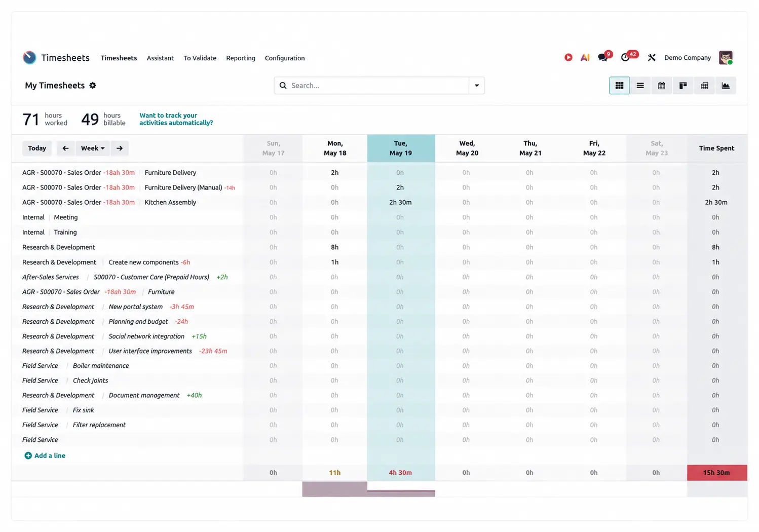This screenshot has width=759, height=532.
Task: Open the Timesheets menu
Action: (x=119, y=58)
